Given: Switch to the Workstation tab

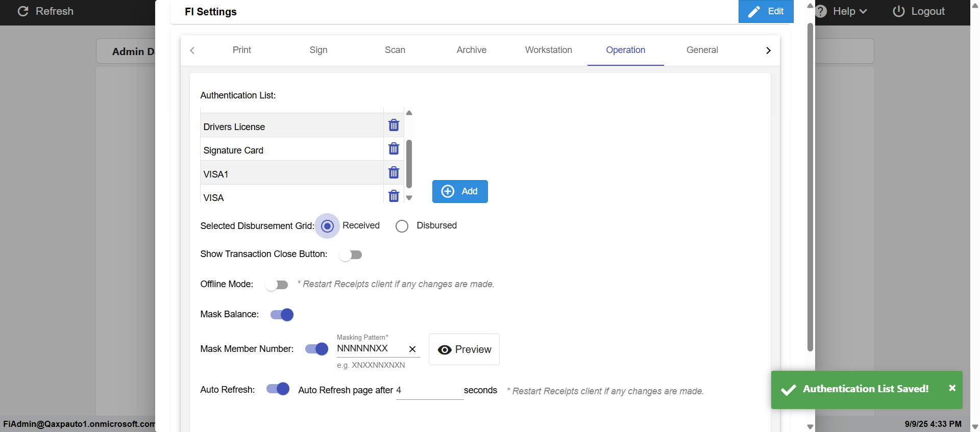Looking at the screenshot, I should 548,50.
